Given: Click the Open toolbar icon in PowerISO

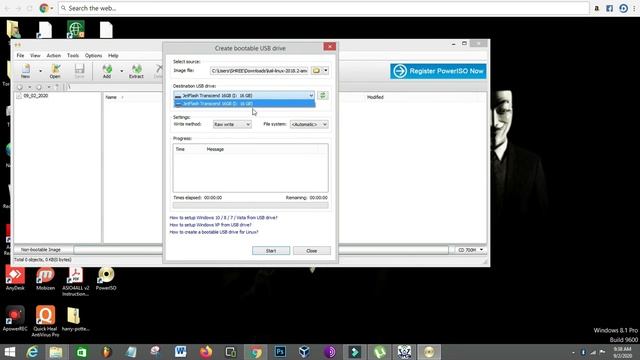Looking at the screenshot, I should click(x=55, y=71).
